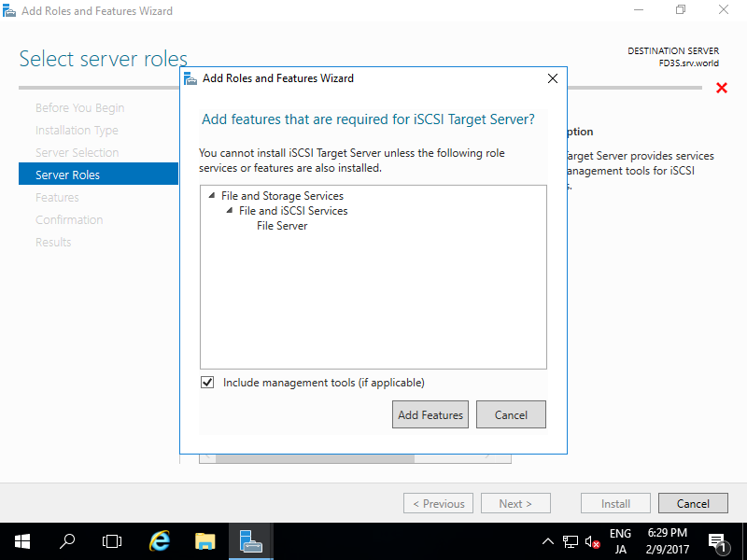The width and height of the screenshot is (747, 560).
Task: Show hidden tray icons
Action: click(548, 541)
